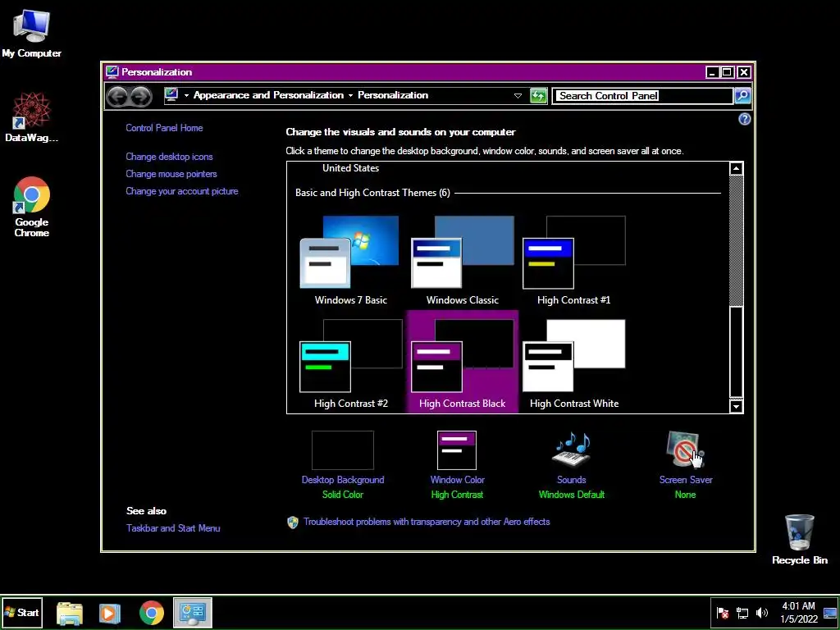840x630 pixels.
Task: Open the Recycle Bin on desktop
Action: click(x=799, y=539)
